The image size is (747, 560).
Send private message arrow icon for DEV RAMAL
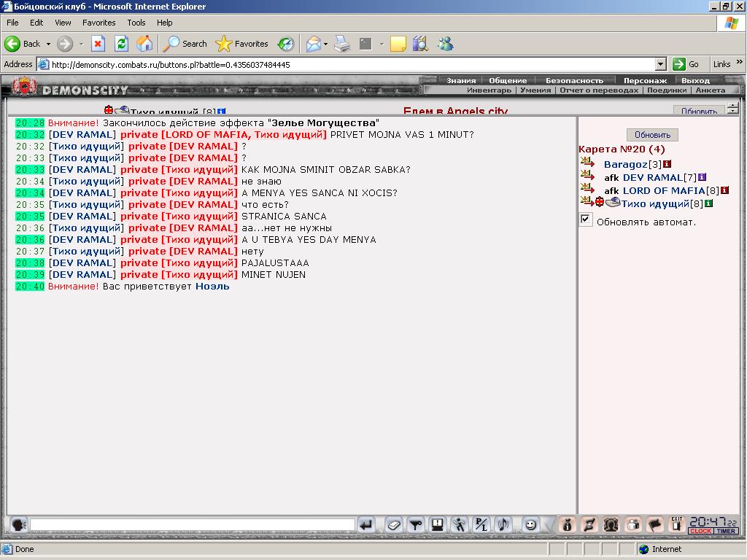click(x=587, y=176)
